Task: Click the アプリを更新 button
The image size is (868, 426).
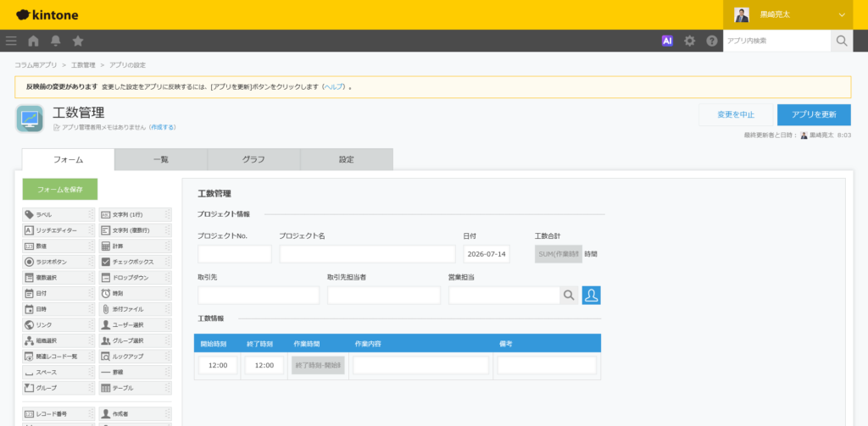Action: click(x=814, y=114)
